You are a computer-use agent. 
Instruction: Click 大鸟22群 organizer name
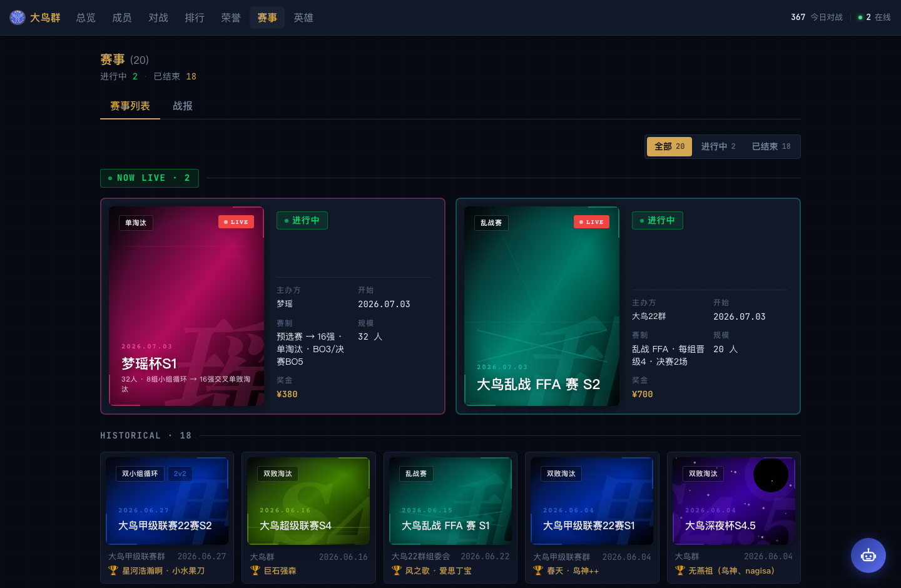coord(649,317)
